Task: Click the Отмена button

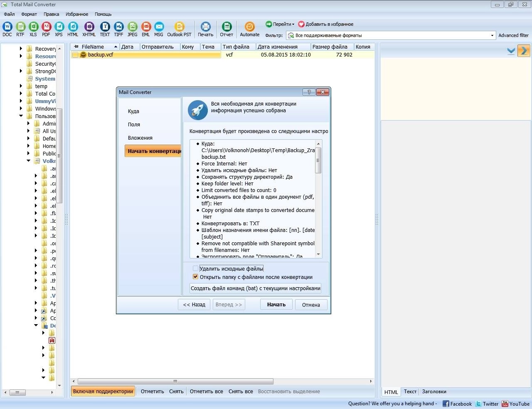Action: pyautogui.click(x=311, y=305)
